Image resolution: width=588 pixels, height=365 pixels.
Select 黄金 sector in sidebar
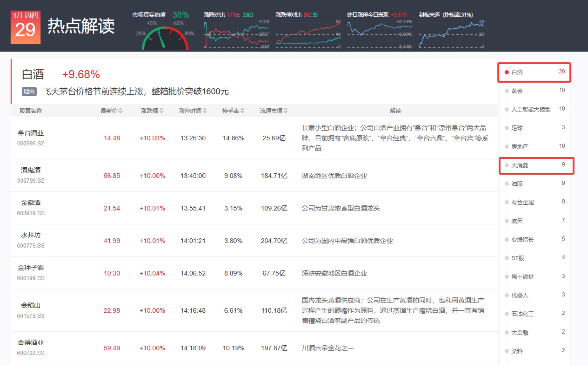click(517, 91)
